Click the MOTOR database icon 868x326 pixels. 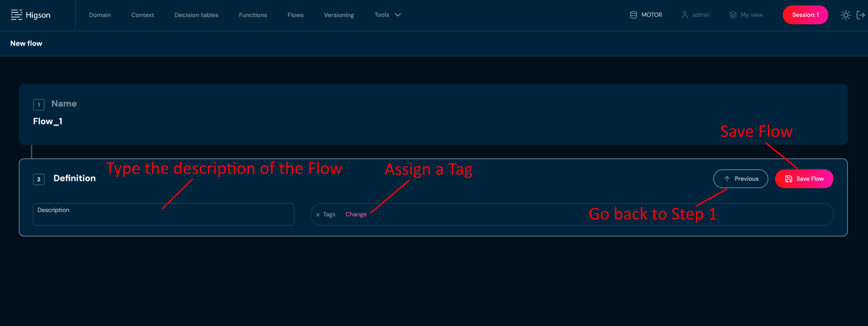click(x=633, y=15)
